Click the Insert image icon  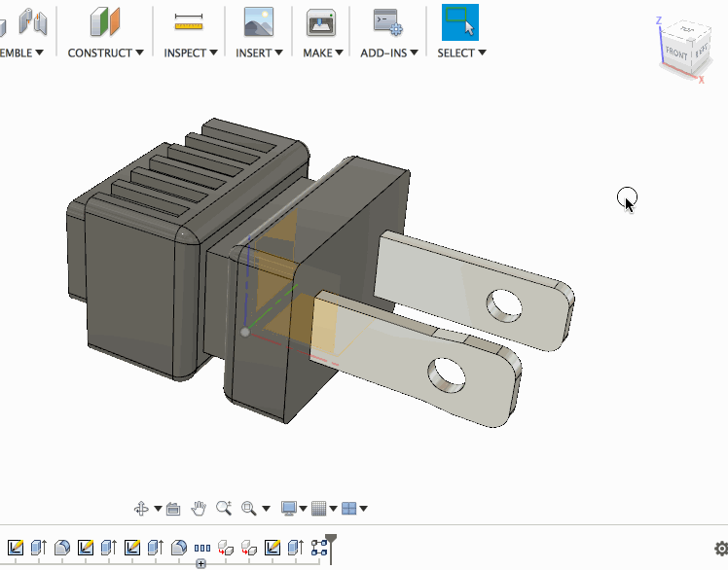(259, 21)
